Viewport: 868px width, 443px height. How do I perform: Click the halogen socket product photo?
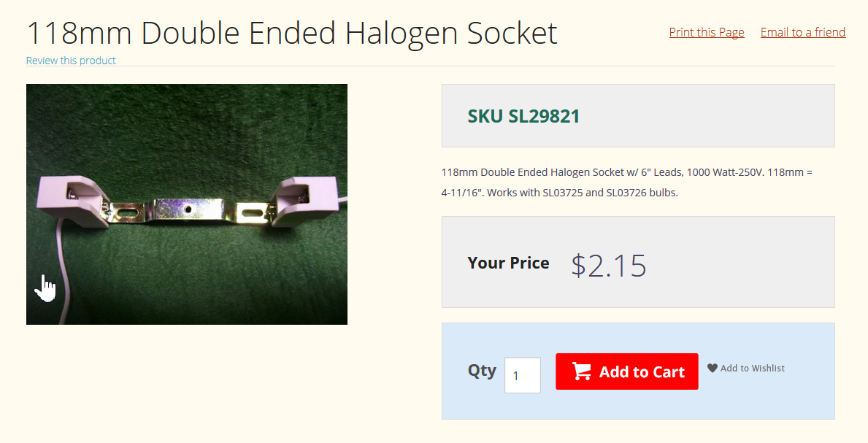pos(187,204)
